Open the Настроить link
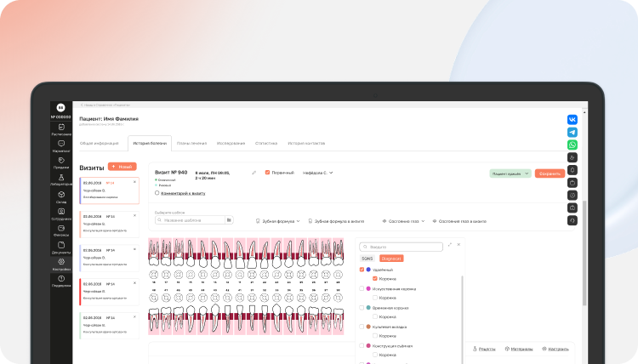The width and height of the screenshot is (638, 364). tap(558, 349)
